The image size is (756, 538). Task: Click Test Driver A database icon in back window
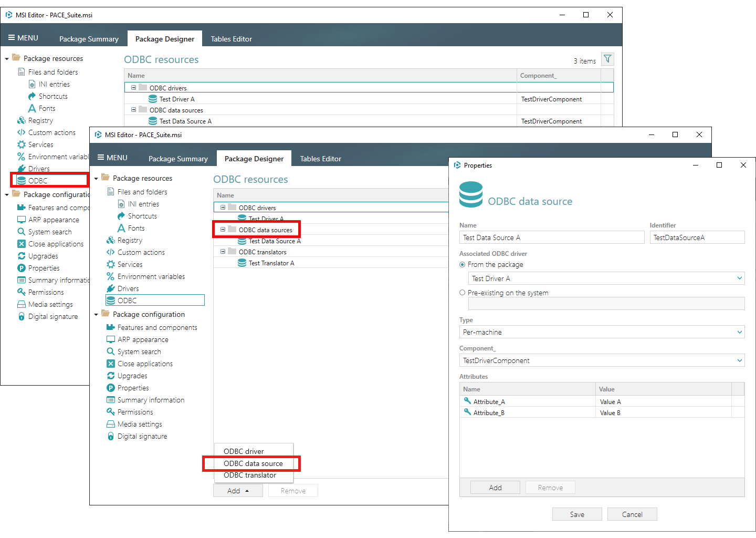pos(153,99)
